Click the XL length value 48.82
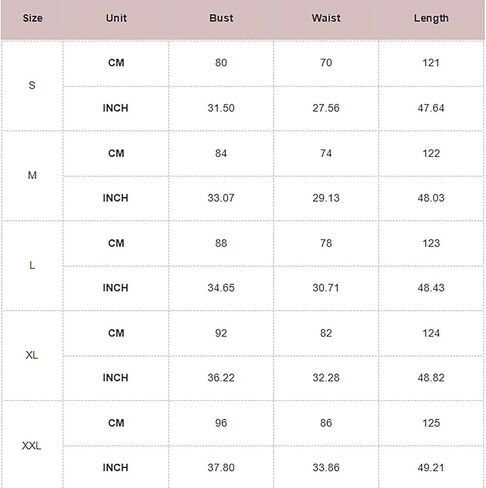 (431, 378)
